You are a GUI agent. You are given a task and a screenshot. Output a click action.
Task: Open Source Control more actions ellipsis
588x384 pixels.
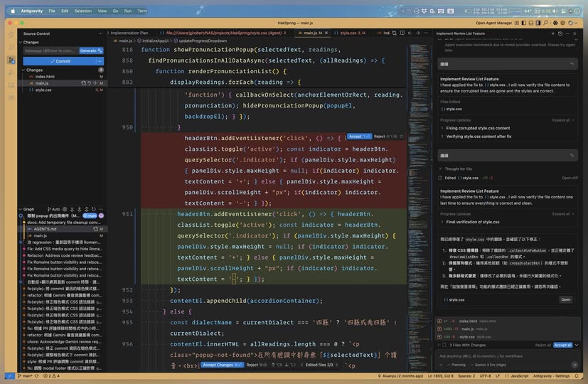[x=100, y=33]
